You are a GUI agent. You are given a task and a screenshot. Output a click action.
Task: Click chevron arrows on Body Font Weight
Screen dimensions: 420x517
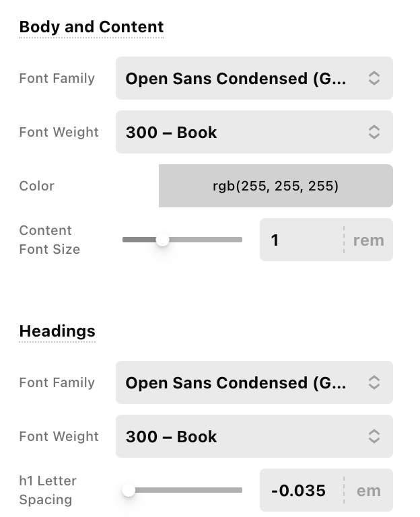(x=374, y=132)
